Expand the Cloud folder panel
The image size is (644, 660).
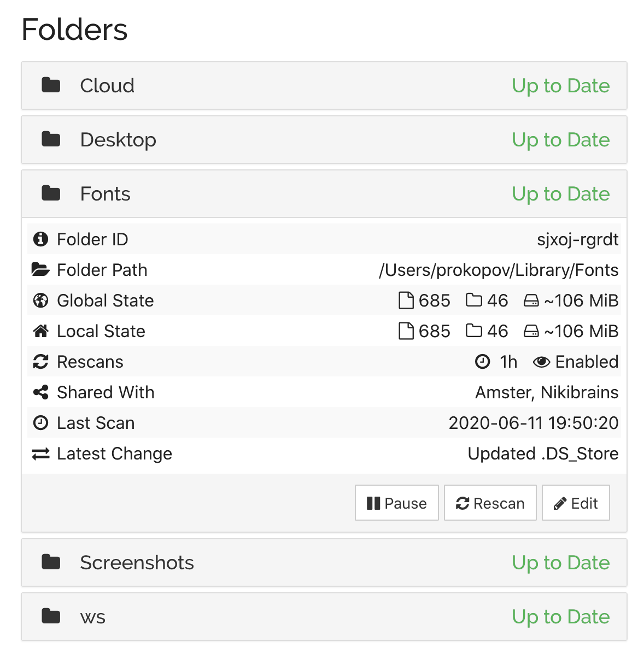click(x=107, y=86)
